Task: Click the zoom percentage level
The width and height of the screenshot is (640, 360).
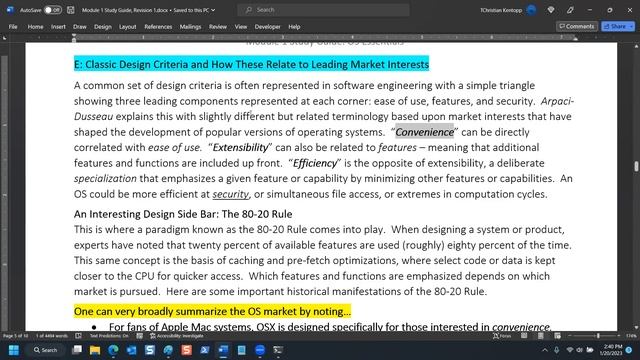Action: tap(631, 336)
